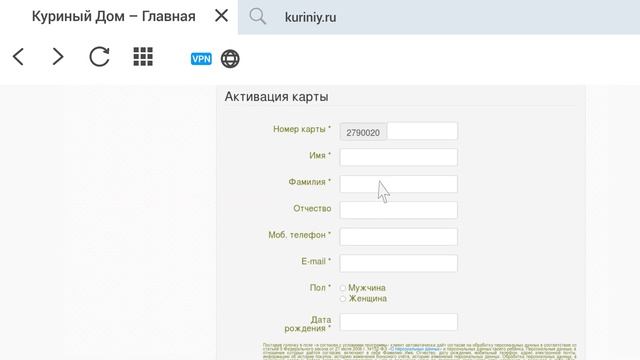Focus the Моб. телефон input field
The height and width of the screenshot is (360, 640).
point(398,237)
